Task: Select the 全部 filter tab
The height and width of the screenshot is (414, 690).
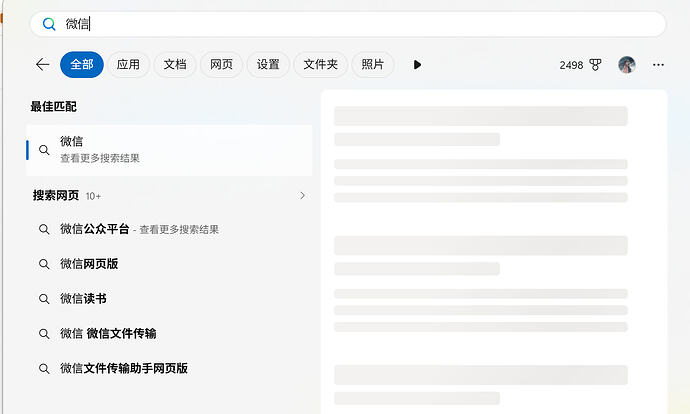Action: tap(82, 65)
